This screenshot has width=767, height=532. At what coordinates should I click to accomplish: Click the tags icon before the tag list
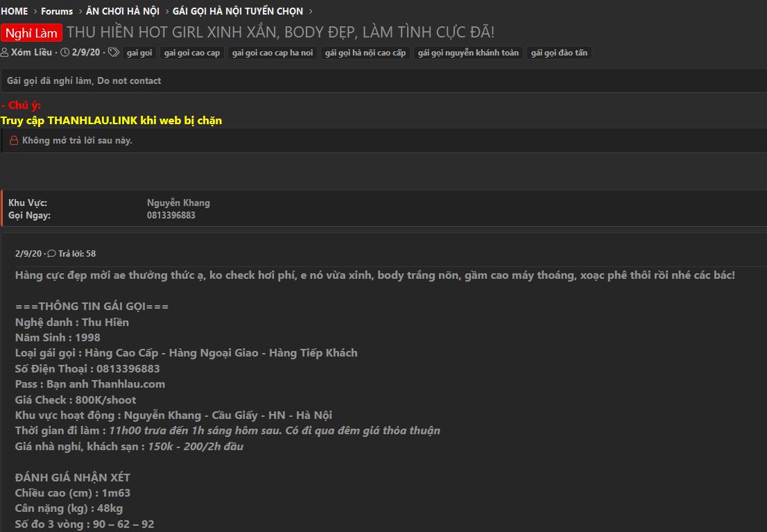pyautogui.click(x=114, y=53)
